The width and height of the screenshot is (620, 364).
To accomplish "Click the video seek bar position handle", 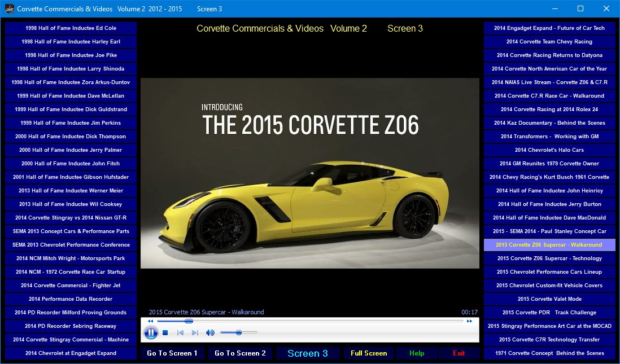I will (189, 321).
